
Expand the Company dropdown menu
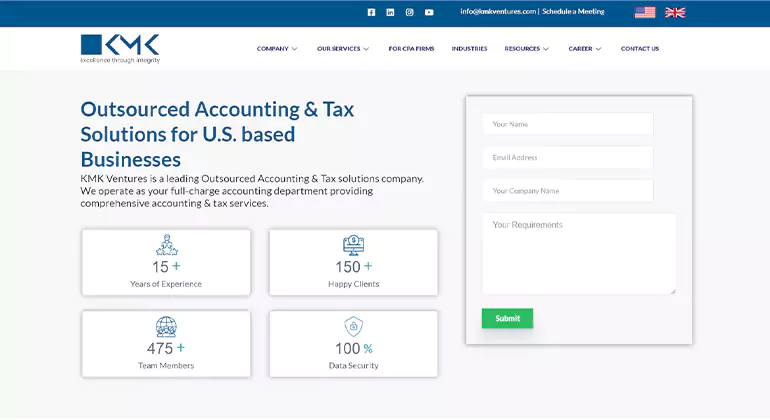[277, 48]
